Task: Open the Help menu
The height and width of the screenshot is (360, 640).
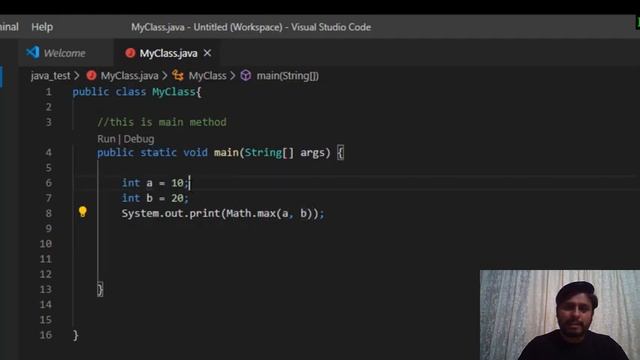Action: click(42, 27)
